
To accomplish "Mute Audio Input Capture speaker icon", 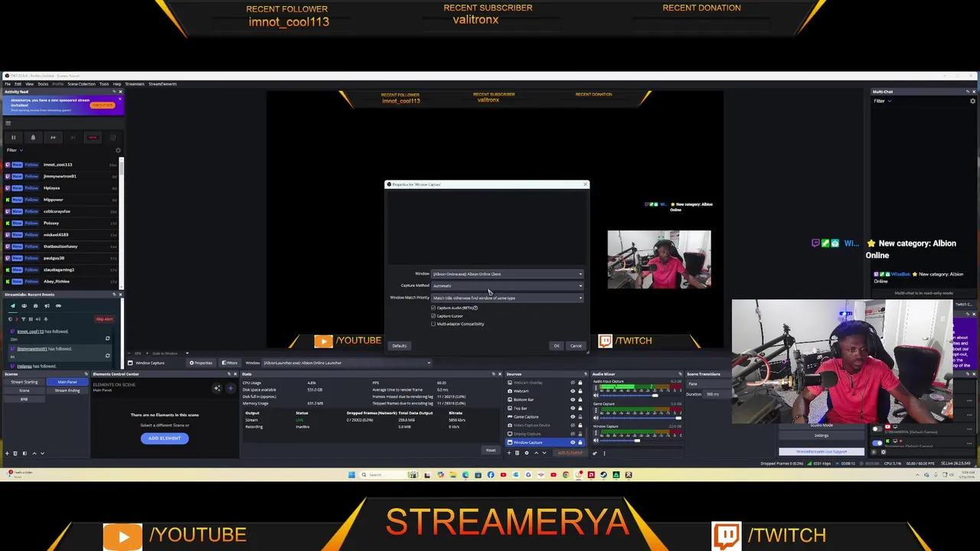I will click(596, 396).
